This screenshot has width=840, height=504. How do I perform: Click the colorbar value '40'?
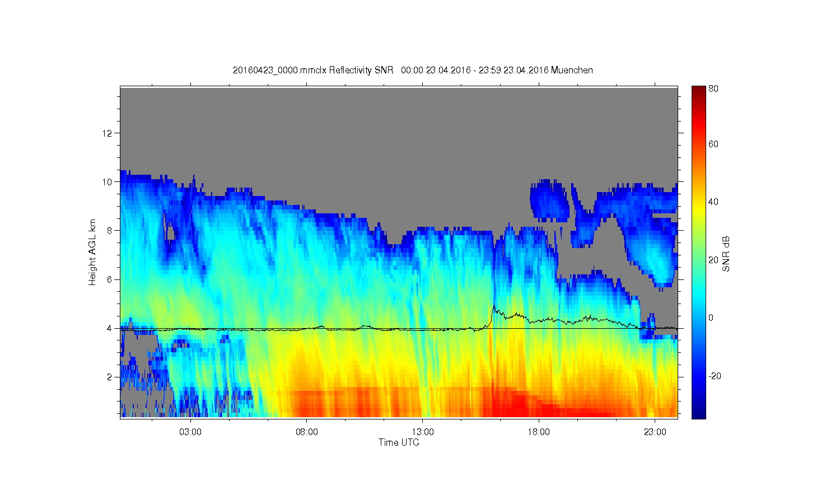(x=713, y=202)
